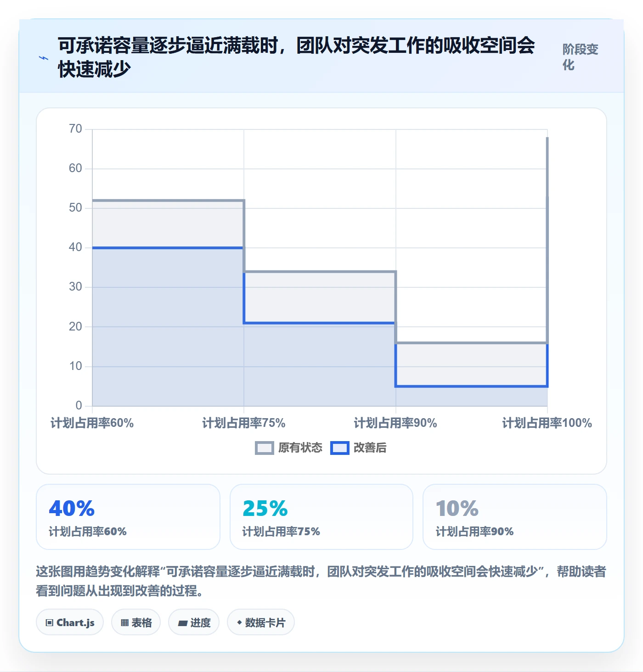Click the Chart.js tag
The height and width of the screenshot is (672, 643).
pyautogui.click(x=70, y=622)
